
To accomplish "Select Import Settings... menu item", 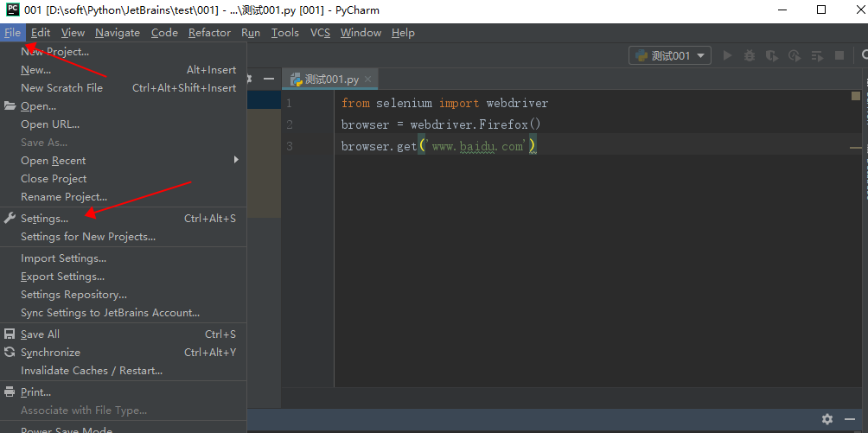I will [123, 258].
